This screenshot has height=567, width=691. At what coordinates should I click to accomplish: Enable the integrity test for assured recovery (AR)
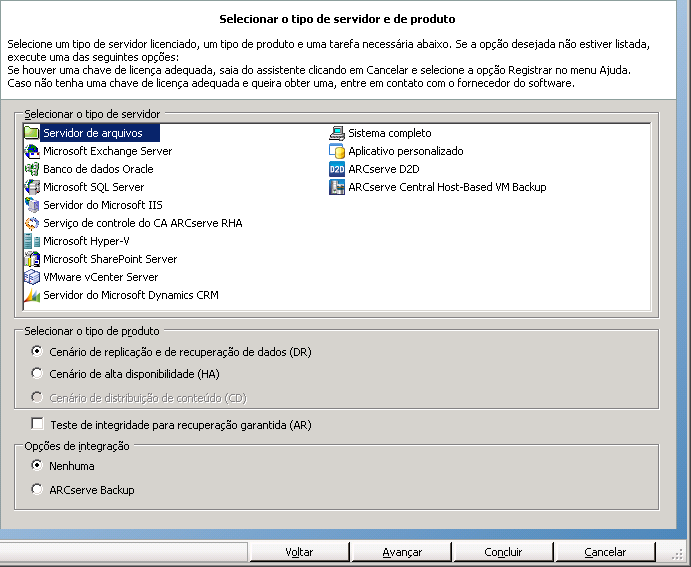(37, 424)
